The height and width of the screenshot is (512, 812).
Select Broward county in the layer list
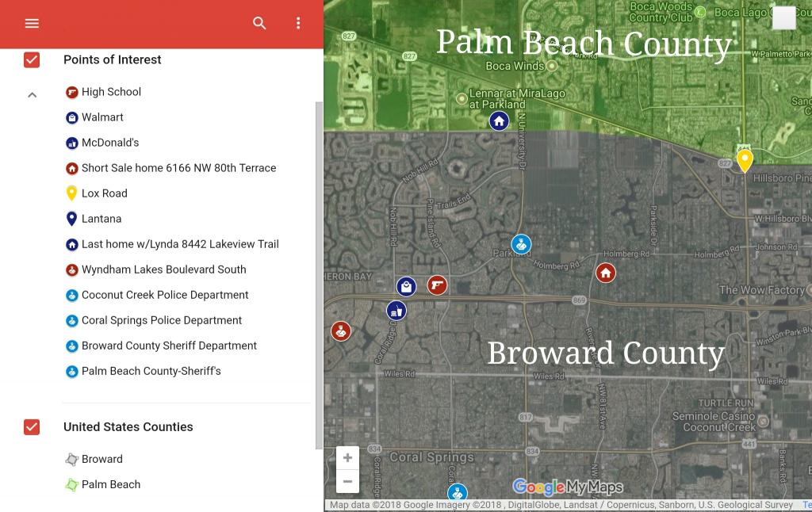coord(101,459)
